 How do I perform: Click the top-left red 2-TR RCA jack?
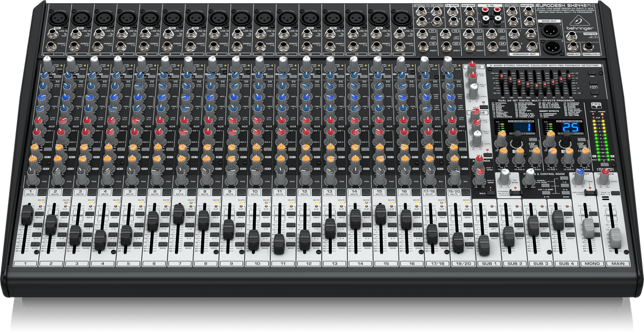click(x=486, y=10)
